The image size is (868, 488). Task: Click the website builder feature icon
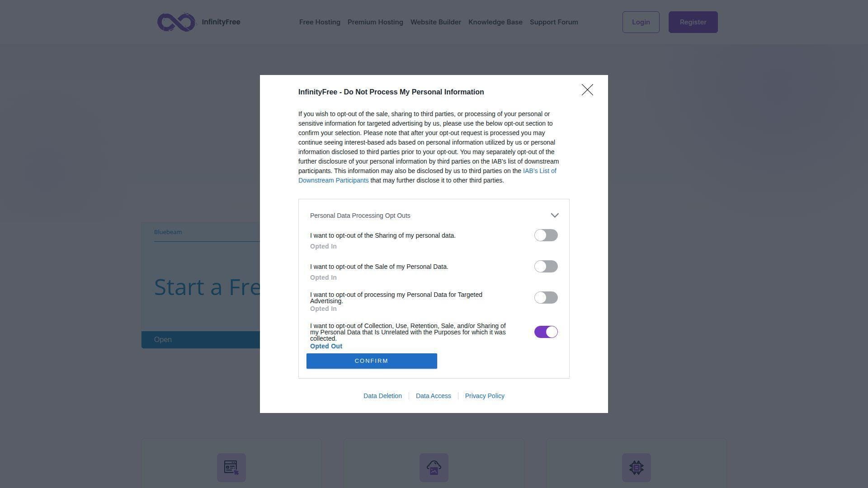point(231,468)
